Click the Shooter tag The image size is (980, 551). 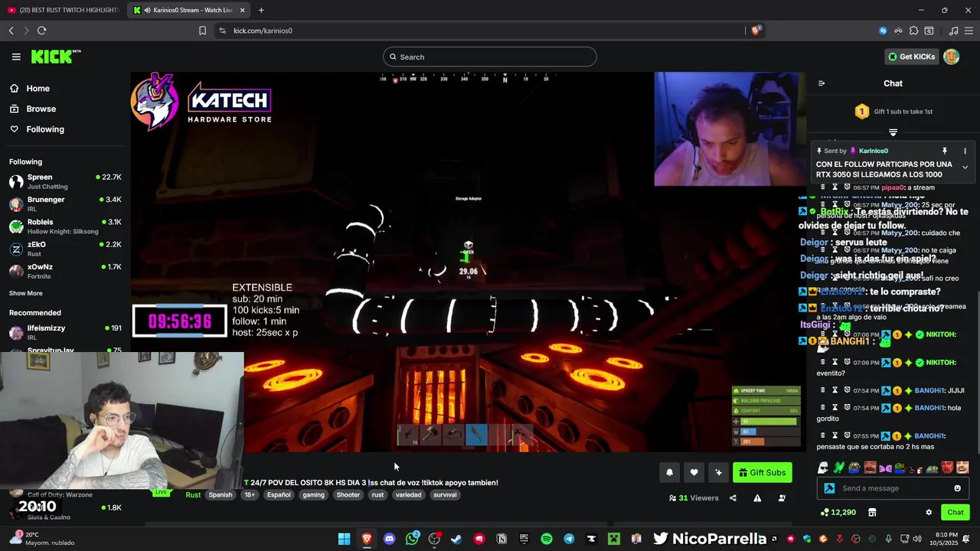(x=348, y=495)
